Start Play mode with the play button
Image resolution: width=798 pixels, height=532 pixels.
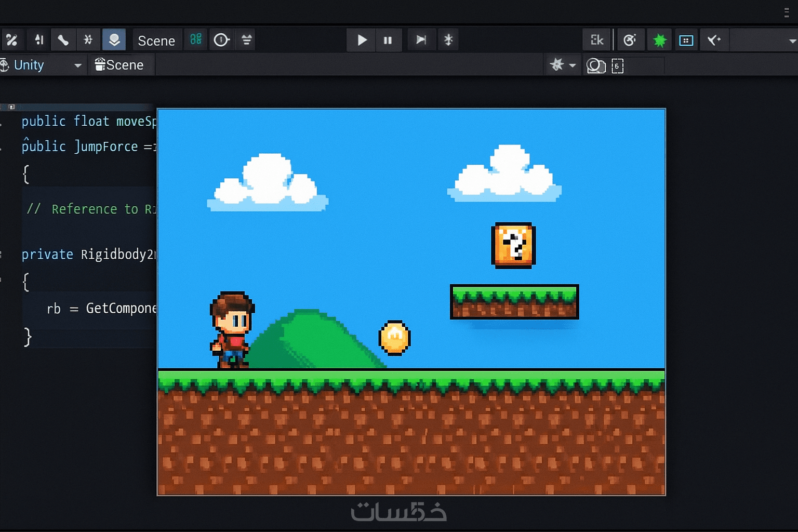pyautogui.click(x=362, y=40)
